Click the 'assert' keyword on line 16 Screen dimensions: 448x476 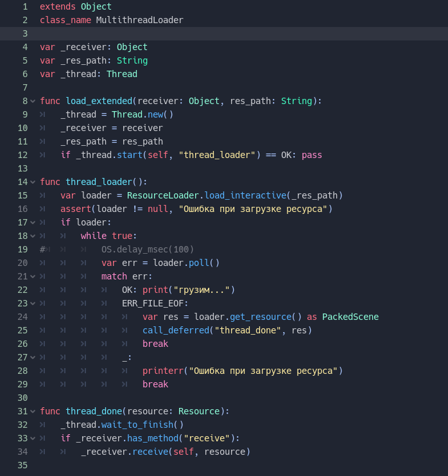coord(76,209)
